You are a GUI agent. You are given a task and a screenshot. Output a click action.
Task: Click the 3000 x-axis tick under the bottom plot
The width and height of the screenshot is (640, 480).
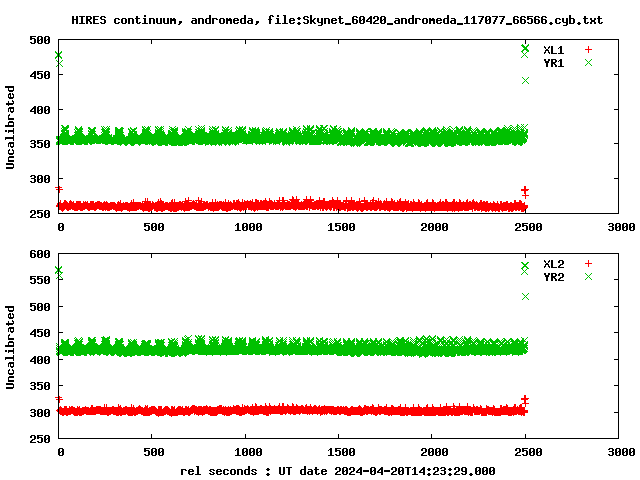point(621,452)
